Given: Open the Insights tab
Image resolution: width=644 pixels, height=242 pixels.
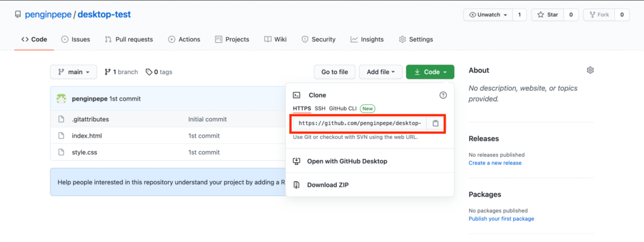Looking at the screenshot, I should pos(367,40).
